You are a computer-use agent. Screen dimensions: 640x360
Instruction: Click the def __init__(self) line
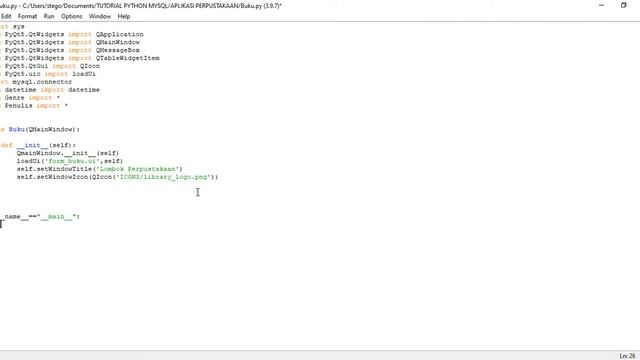(38, 145)
